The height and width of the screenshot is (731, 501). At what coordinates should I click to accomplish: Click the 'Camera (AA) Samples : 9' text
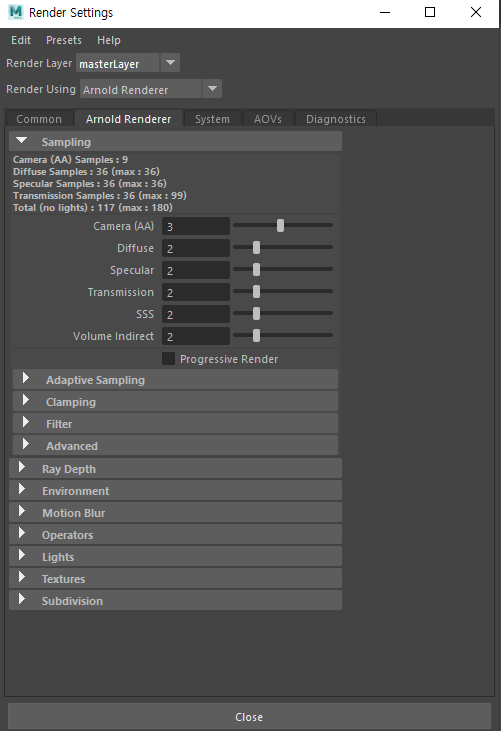point(70,160)
